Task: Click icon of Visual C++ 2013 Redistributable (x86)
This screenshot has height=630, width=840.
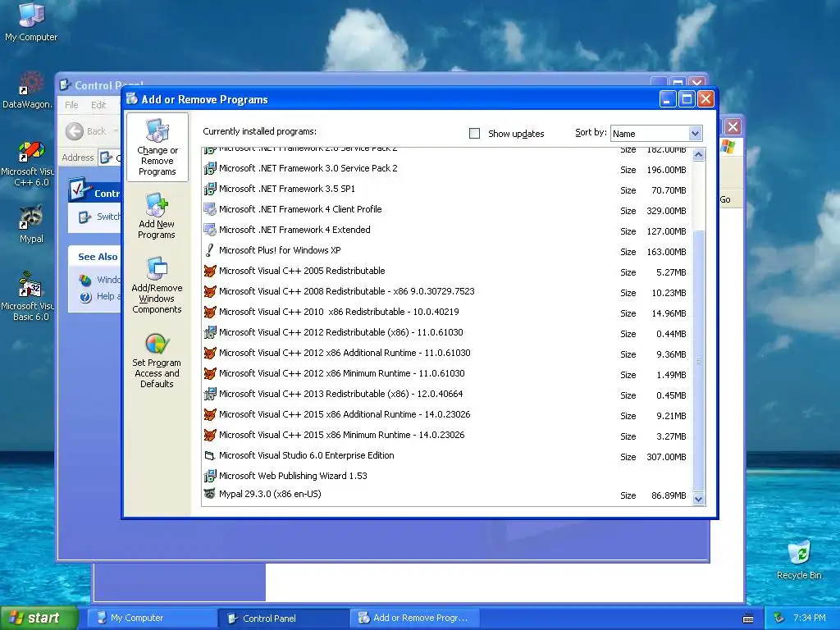Action: click(210, 395)
